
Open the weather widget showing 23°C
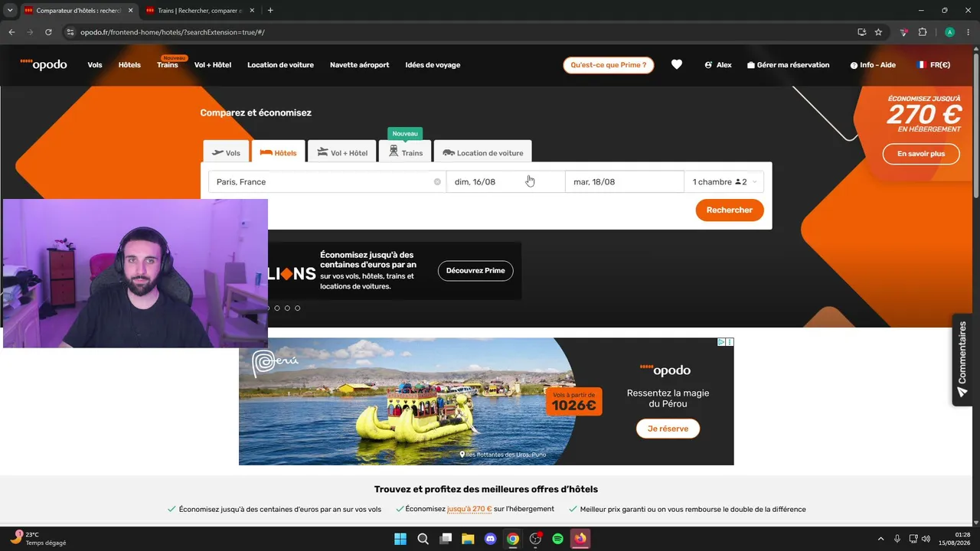click(37, 539)
